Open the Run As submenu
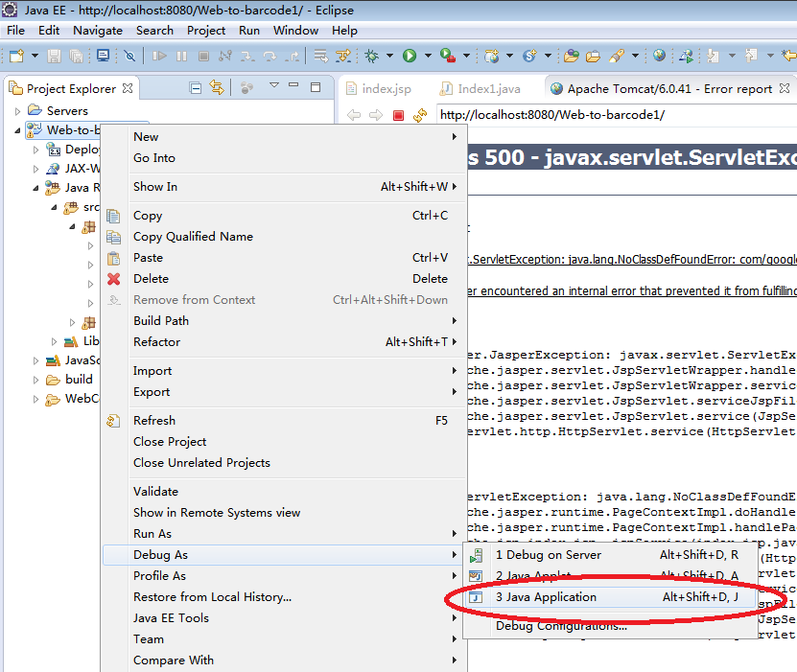 pyautogui.click(x=284, y=534)
